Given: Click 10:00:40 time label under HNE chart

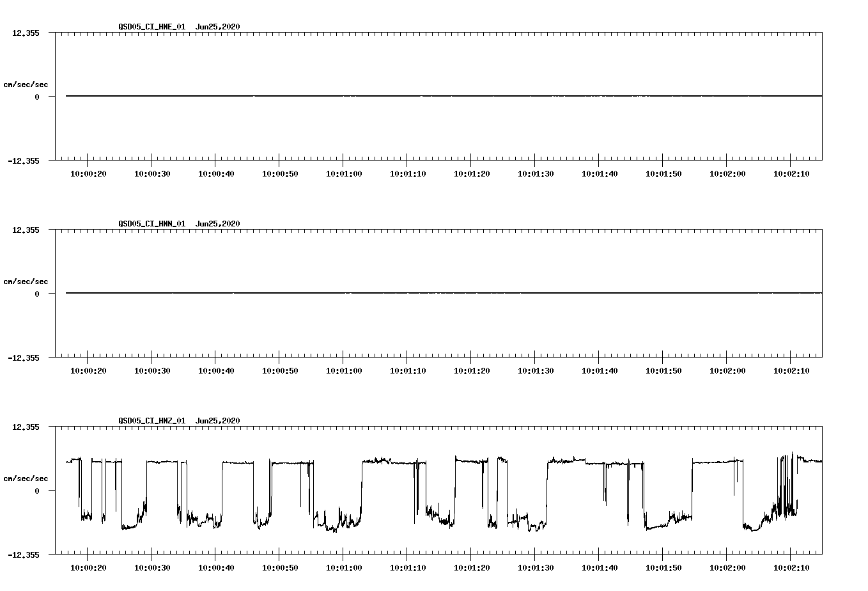Looking at the screenshot, I should [216, 173].
